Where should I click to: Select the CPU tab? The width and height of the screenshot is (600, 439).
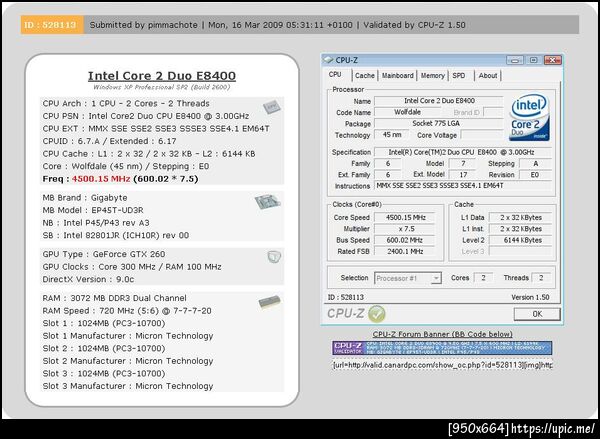click(335, 75)
